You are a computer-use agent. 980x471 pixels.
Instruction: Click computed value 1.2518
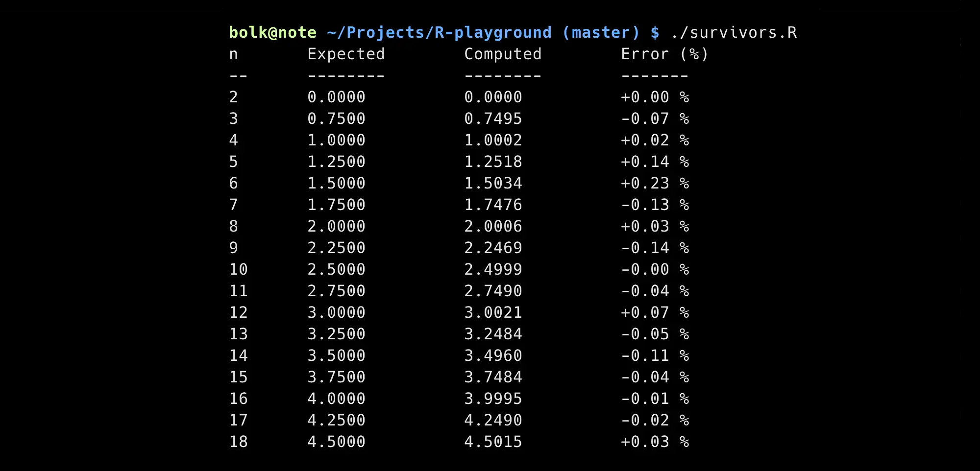(x=493, y=162)
